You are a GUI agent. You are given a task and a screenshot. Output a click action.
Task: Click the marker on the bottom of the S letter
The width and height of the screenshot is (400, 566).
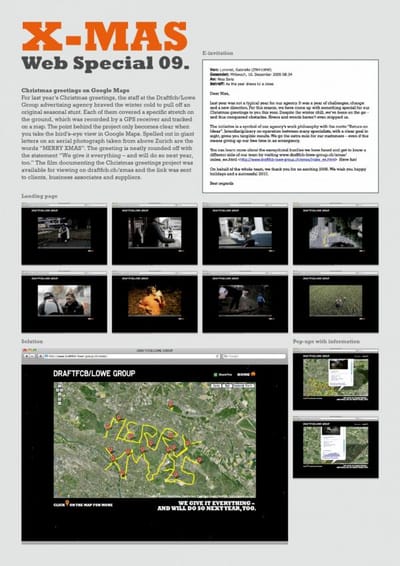click(x=175, y=474)
